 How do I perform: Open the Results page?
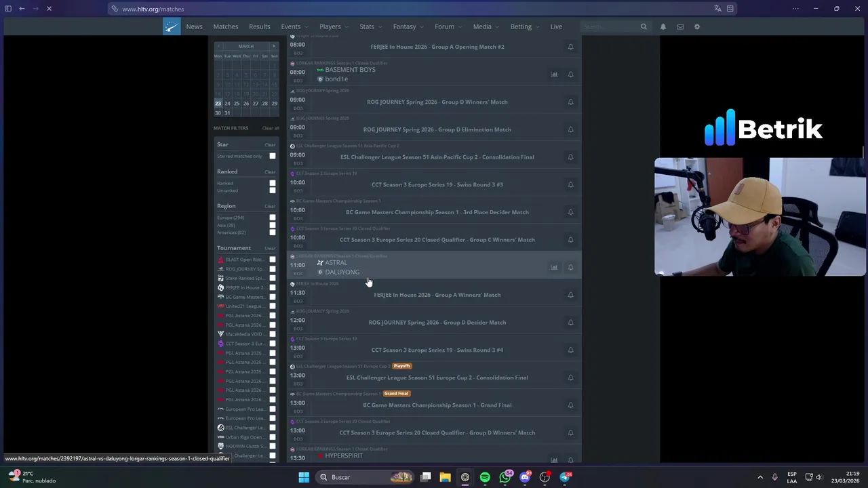260,26
